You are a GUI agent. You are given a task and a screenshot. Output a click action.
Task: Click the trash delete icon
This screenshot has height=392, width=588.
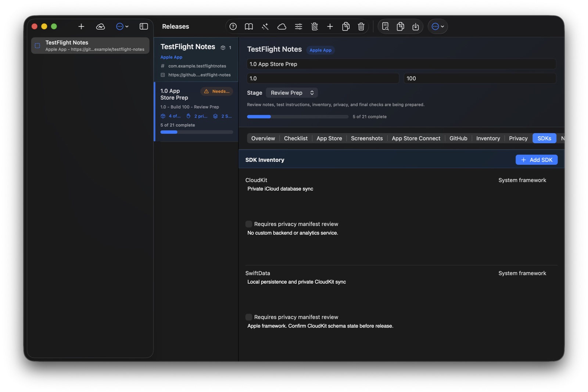point(361,26)
